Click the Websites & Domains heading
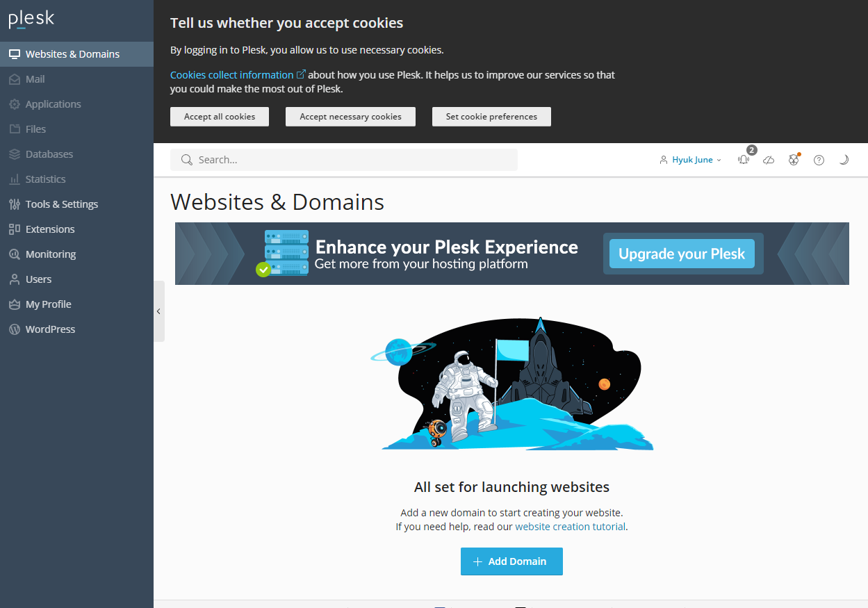Screen dimensions: 868x608 click(x=277, y=202)
